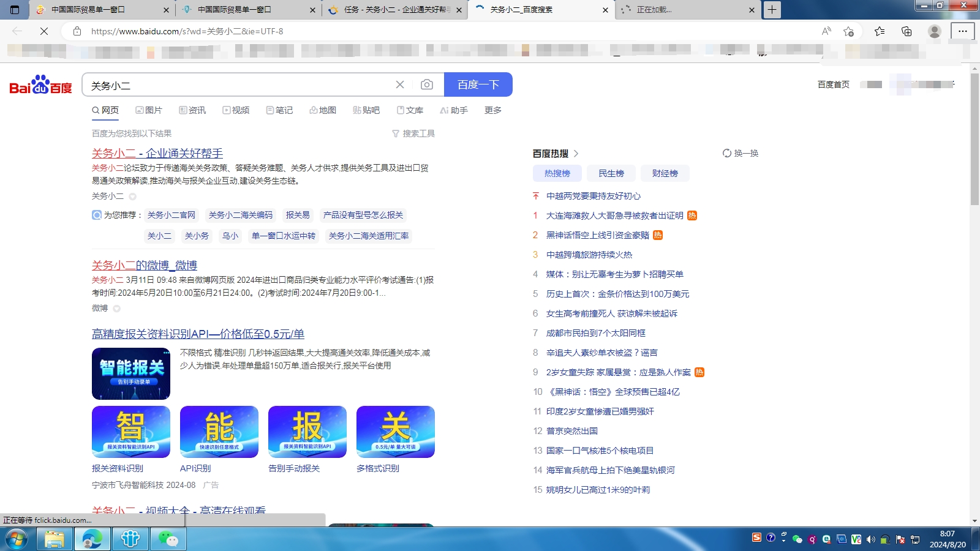Go back with browser arrow
Image resolution: width=980 pixels, height=551 pixels.
point(17,31)
